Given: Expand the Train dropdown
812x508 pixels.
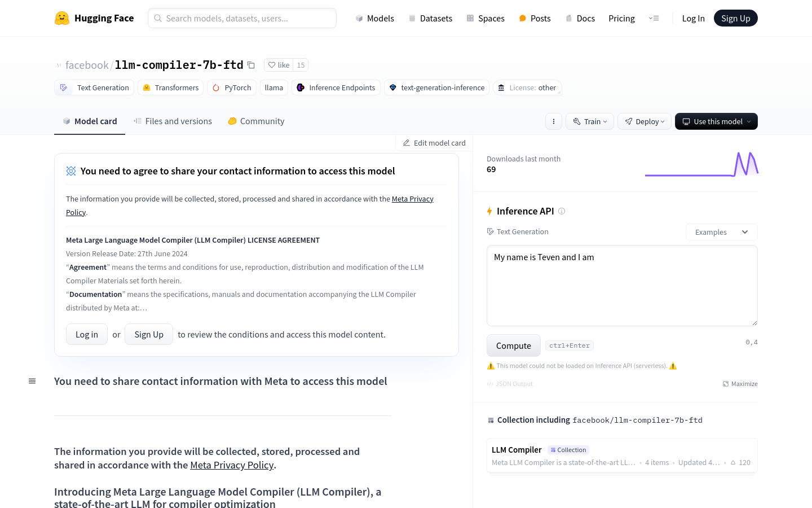Looking at the screenshot, I should click(590, 121).
